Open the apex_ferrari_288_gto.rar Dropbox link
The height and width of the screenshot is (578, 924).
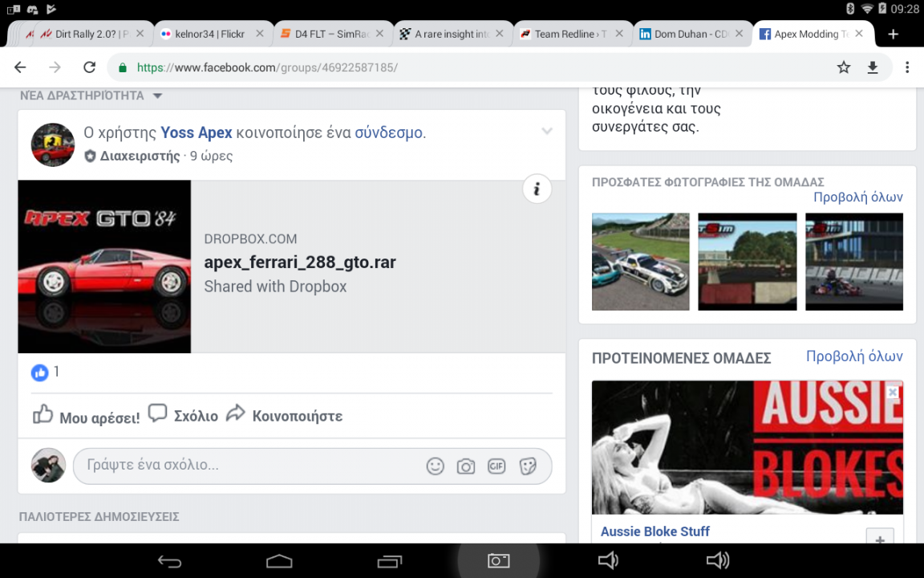300,262
